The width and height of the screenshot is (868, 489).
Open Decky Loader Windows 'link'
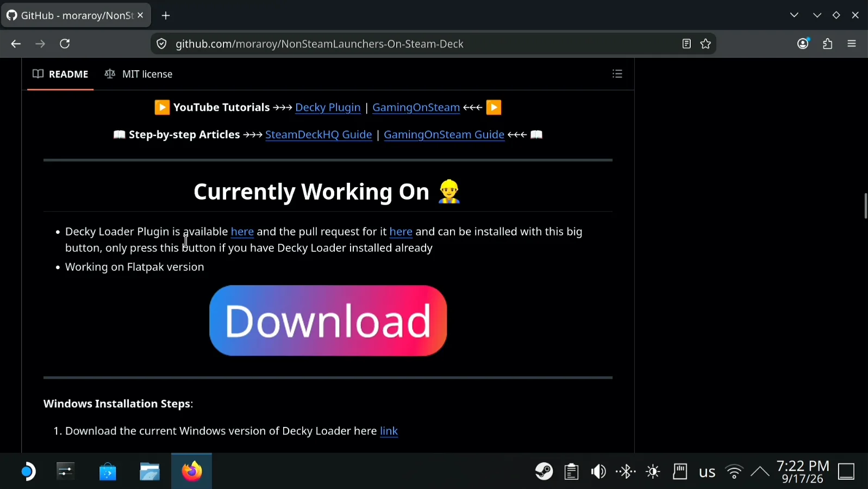point(389,431)
